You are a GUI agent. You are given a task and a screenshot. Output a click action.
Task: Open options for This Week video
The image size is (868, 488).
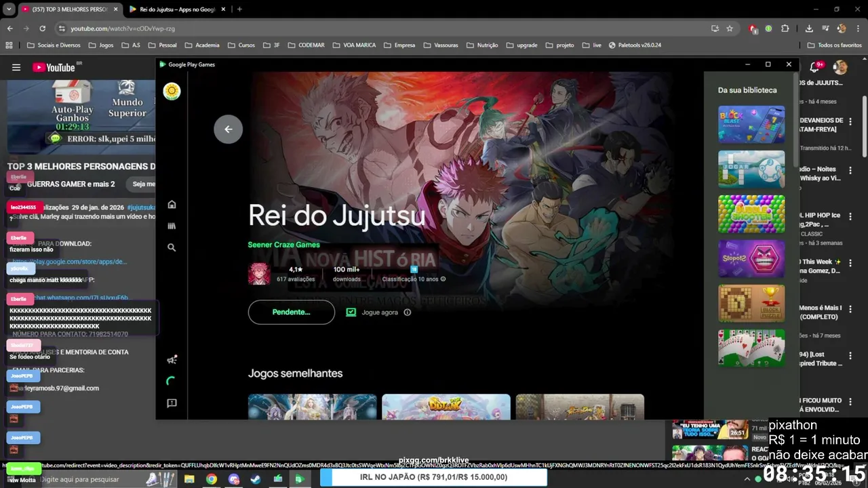[x=850, y=262]
